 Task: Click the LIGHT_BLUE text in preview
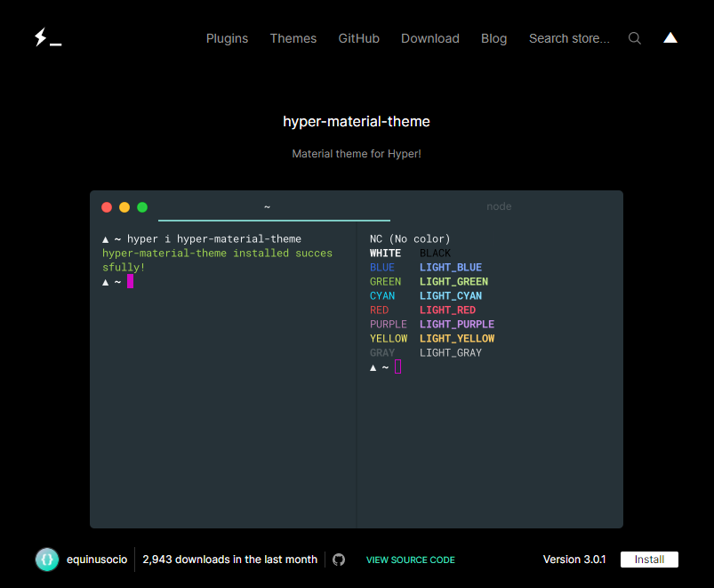coord(451,268)
